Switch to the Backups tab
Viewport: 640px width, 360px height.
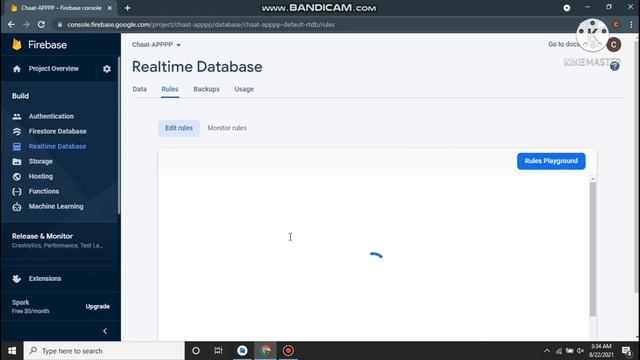207,89
